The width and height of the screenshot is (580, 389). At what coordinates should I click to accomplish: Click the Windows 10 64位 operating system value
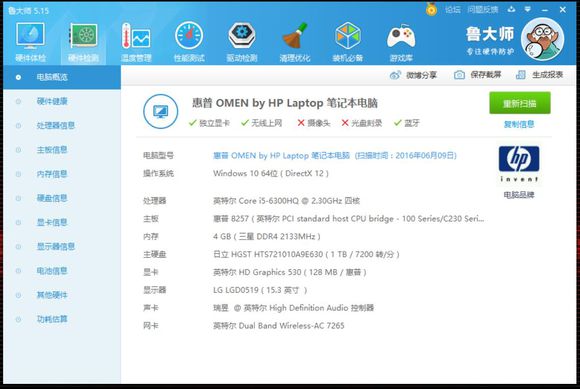coord(271,173)
